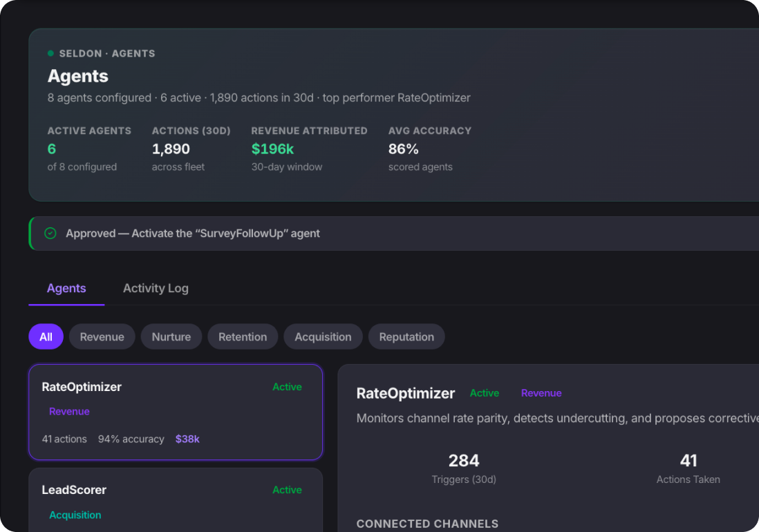Open the LeadScorer agent card title
The image size is (759, 532).
click(x=74, y=490)
